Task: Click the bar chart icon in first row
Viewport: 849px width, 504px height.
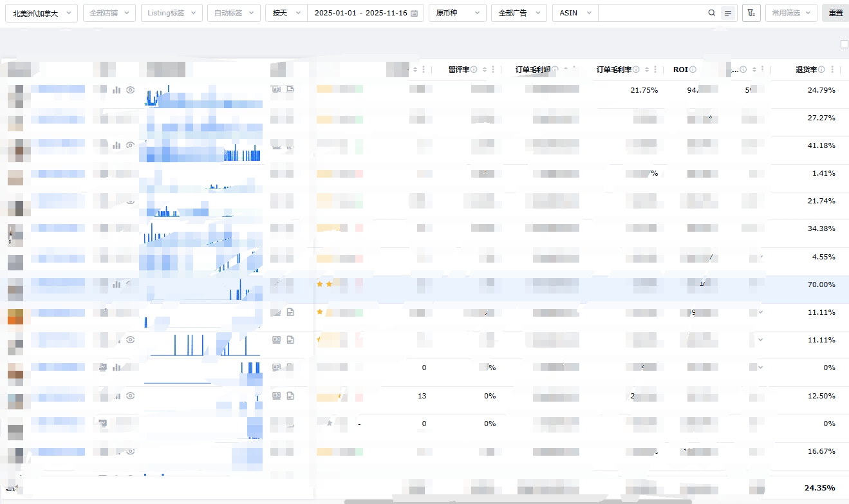Action: coord(117,90)
